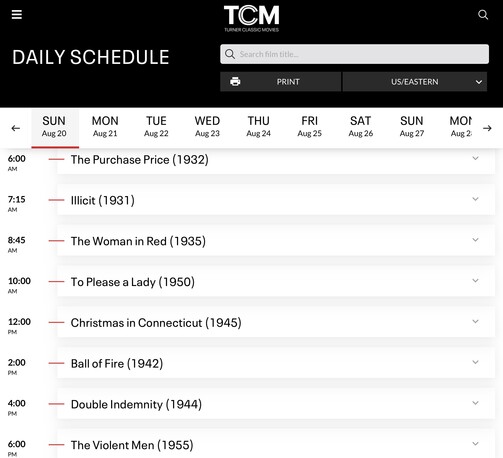
Task: Select the WED Aug 23 tab
Action: [x=207, y=127]
